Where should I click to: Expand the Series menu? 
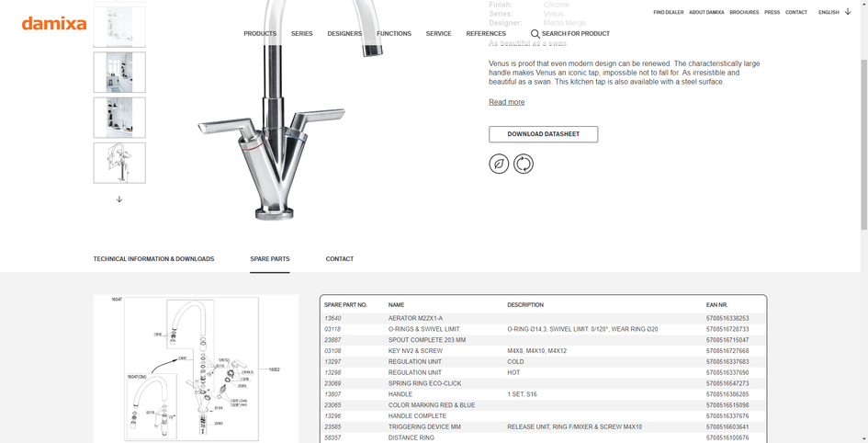click(x=301, y=34)
